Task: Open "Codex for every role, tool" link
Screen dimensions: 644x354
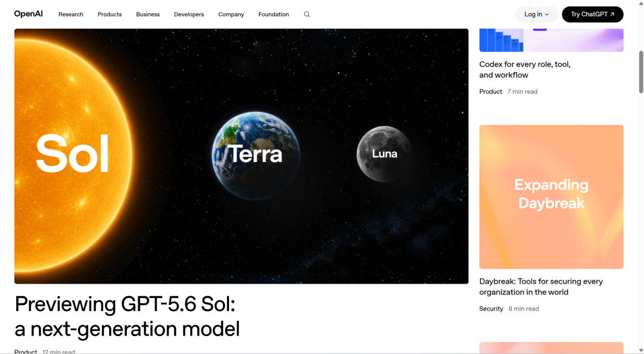Action: (525, 69)
